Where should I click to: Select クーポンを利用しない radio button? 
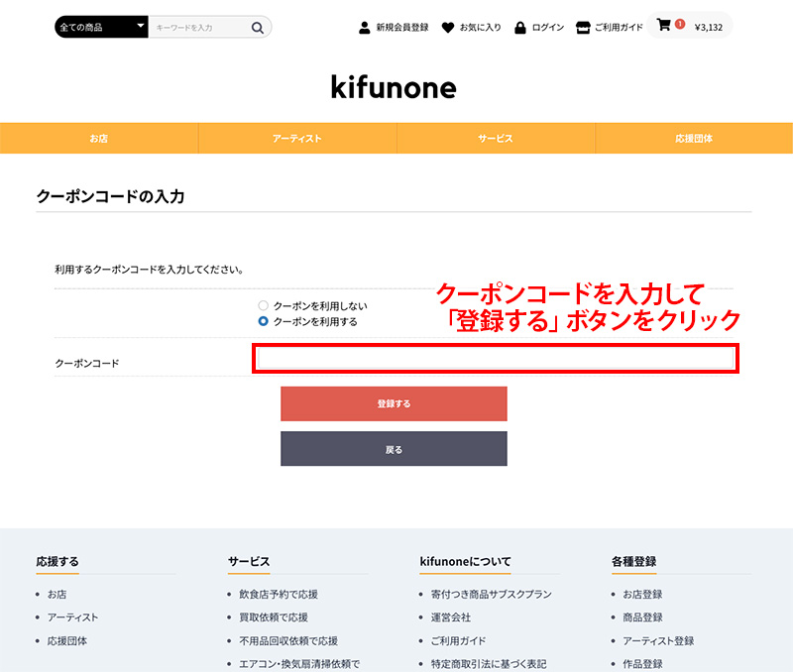click(x=263, y=305)
